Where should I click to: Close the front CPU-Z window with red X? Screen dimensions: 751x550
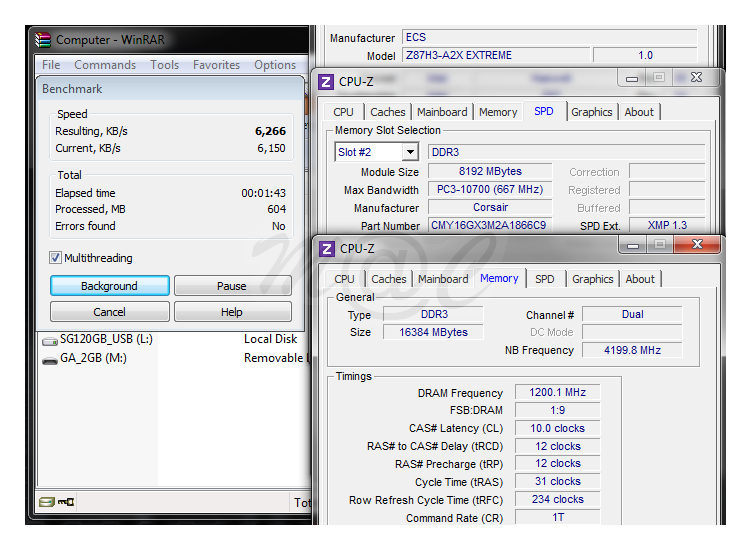pyautogui.click(x=696, y=245)
